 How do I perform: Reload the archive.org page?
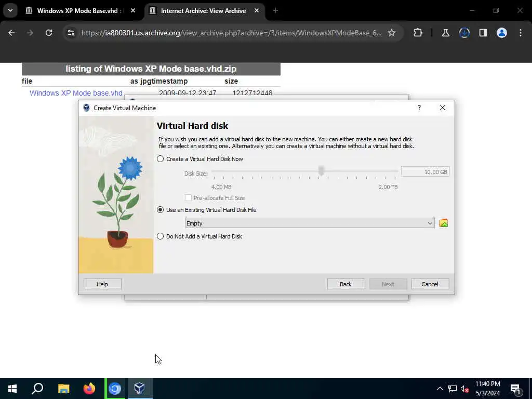click(x=49, y=33)
